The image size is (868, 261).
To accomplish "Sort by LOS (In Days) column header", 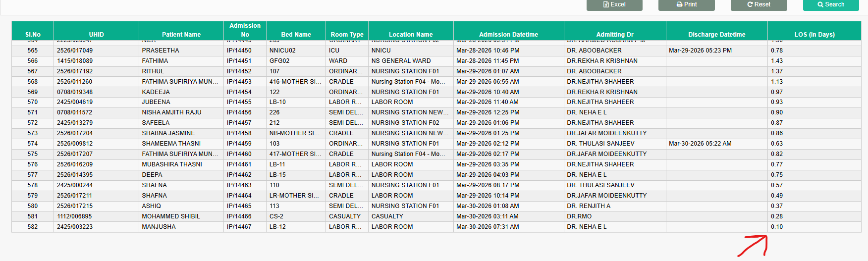I will [814, 34].
